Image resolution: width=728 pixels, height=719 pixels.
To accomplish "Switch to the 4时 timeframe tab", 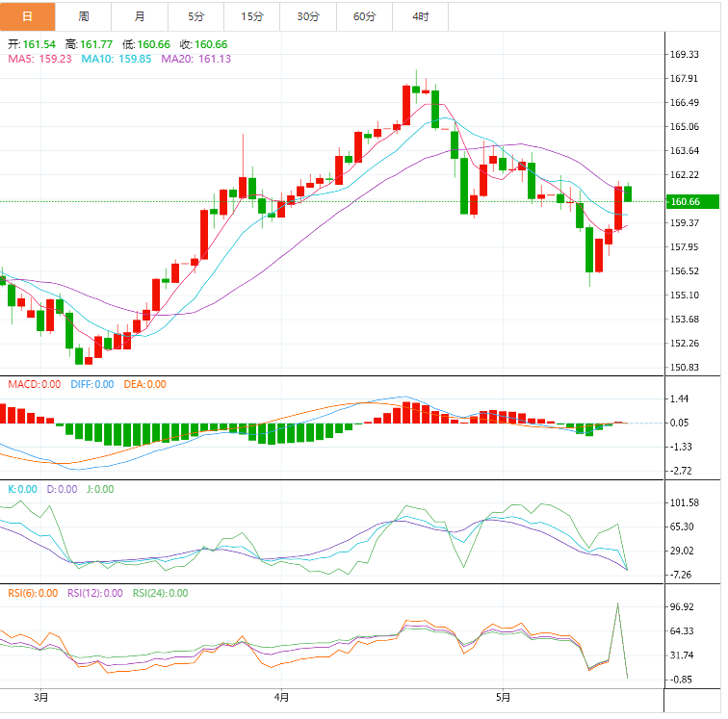I will click(421, 16).
